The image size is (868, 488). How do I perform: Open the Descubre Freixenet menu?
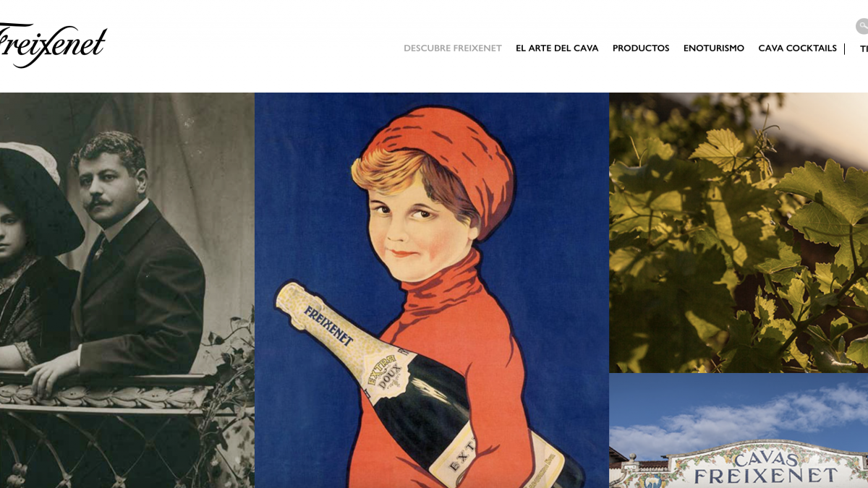coord(452,48)
